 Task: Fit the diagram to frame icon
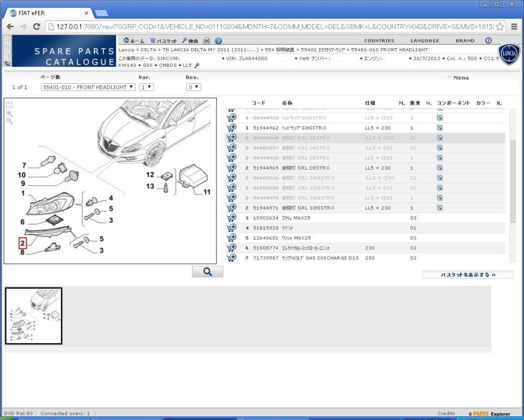[9, 105]
